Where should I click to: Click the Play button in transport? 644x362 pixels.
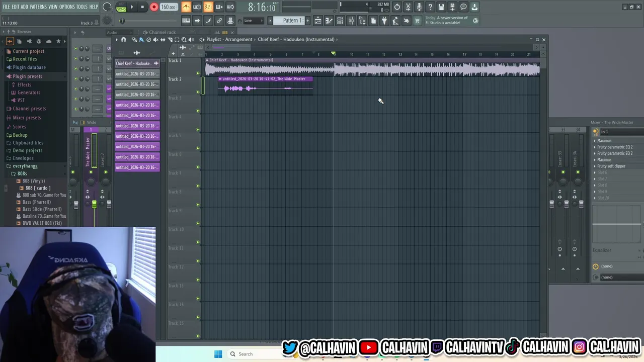[x=132, y=7]
